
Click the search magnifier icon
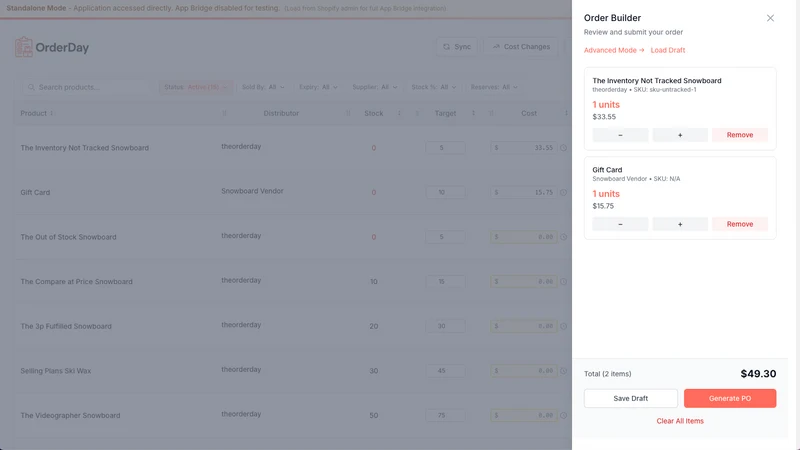pyautogui.click(x=31, y=87)
